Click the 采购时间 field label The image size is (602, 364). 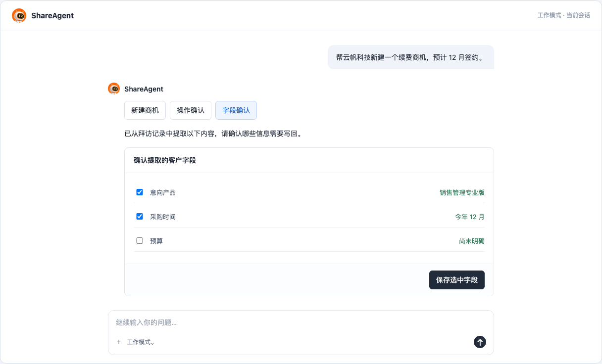163,217
